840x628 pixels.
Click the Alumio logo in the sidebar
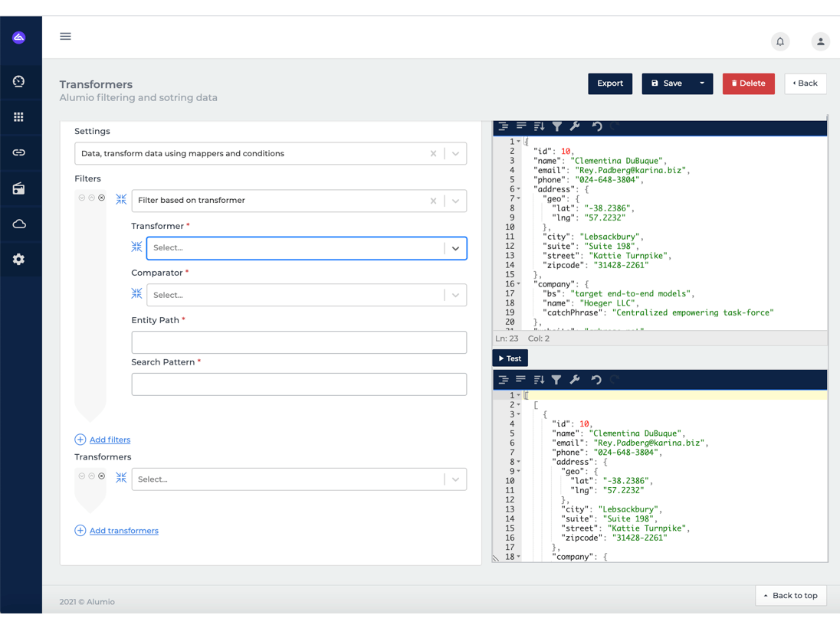pos(18,38)
